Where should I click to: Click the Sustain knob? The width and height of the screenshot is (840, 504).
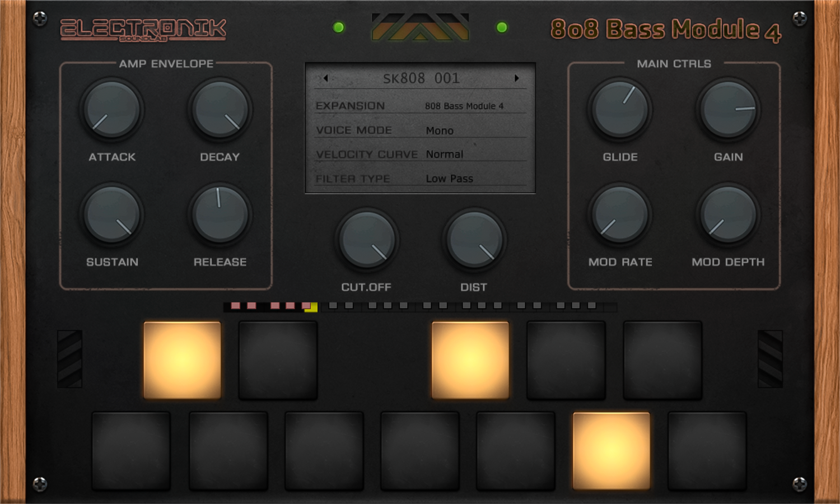(x=112, y=214)
